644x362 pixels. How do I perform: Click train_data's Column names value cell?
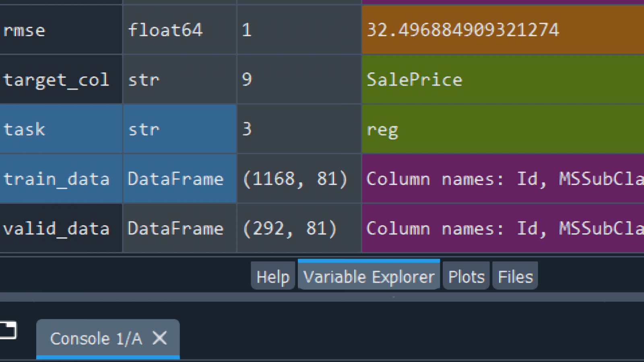click(x=502, y=179)
